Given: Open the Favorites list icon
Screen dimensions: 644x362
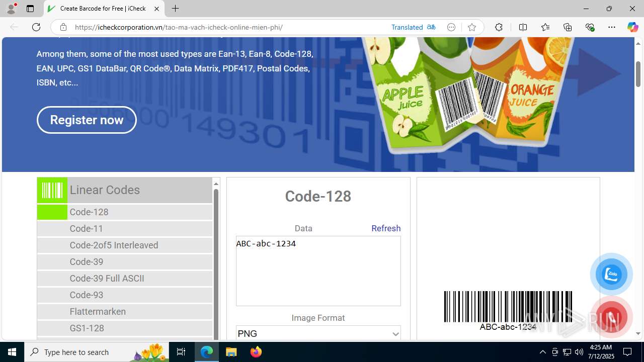Looking at the screenshot, I should pos(545,27).
